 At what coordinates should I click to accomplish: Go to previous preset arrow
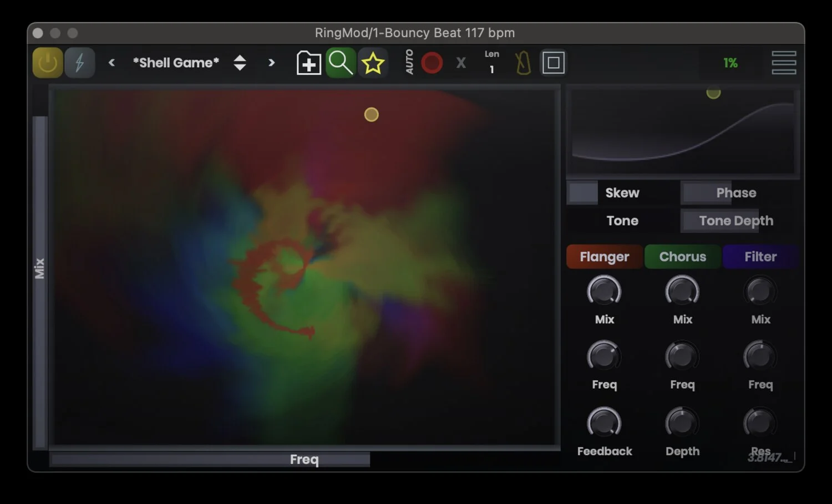pyautogui.click(x=111, y=63)
